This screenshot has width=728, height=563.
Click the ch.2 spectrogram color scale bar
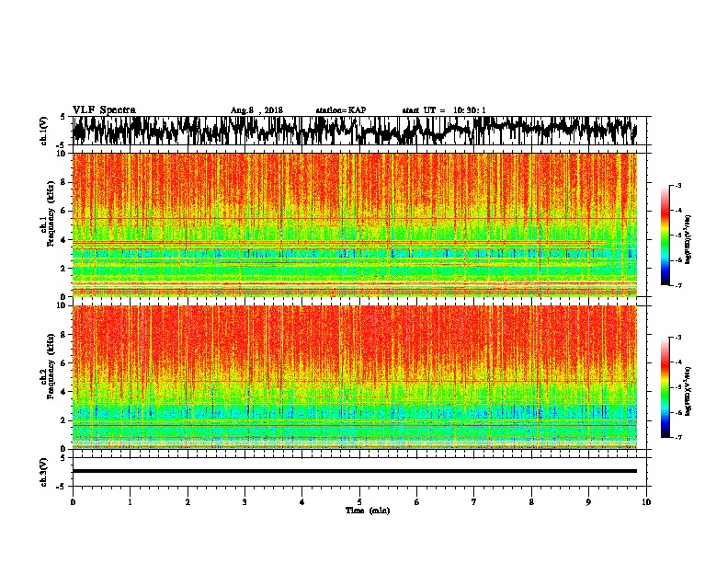pos(665,387)
